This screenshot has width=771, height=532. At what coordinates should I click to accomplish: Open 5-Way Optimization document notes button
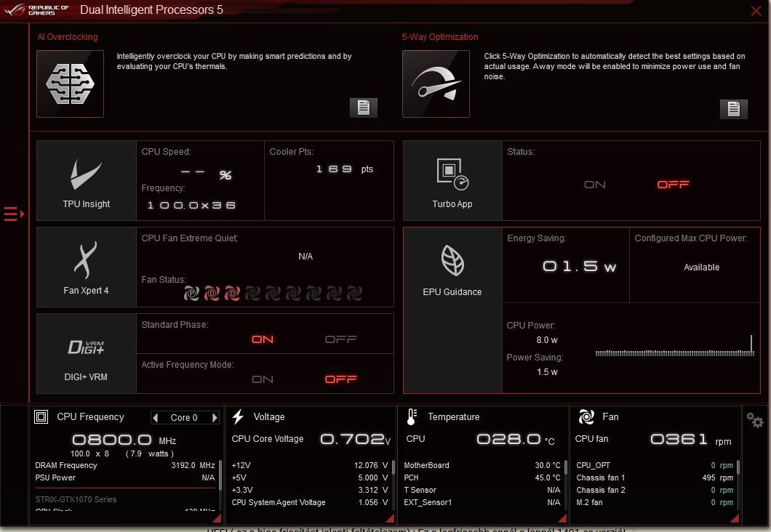tap(734, 109)
